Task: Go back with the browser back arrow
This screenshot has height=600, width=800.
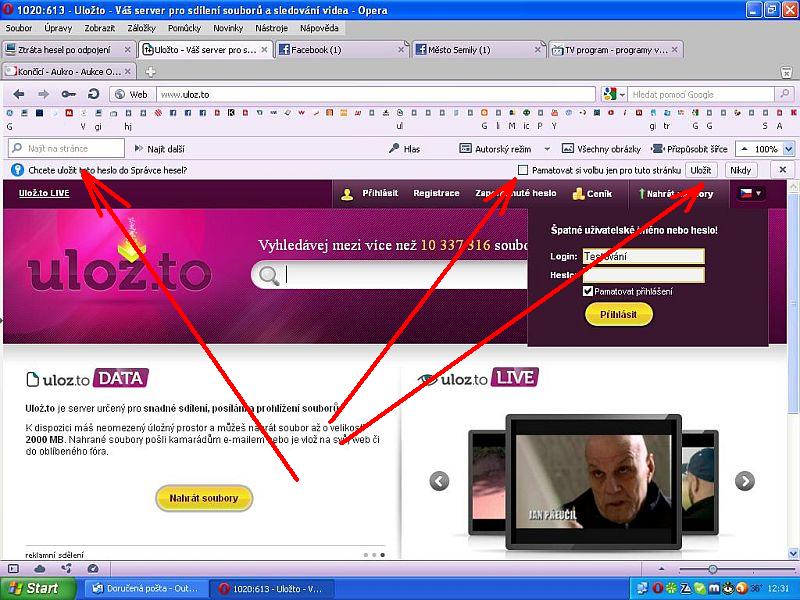Action: pyautogui.click(x=19, y=94)
